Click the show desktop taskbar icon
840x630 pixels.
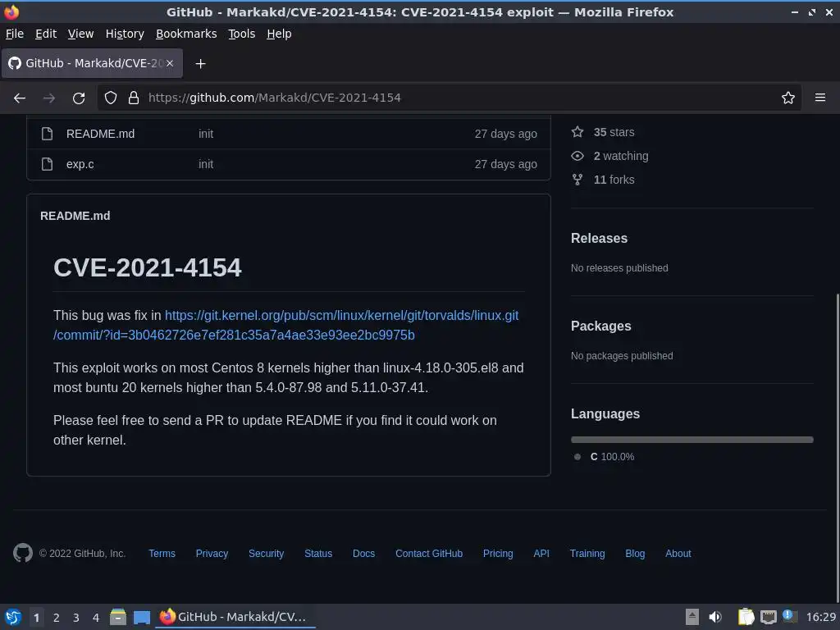(x=141, y=617)
